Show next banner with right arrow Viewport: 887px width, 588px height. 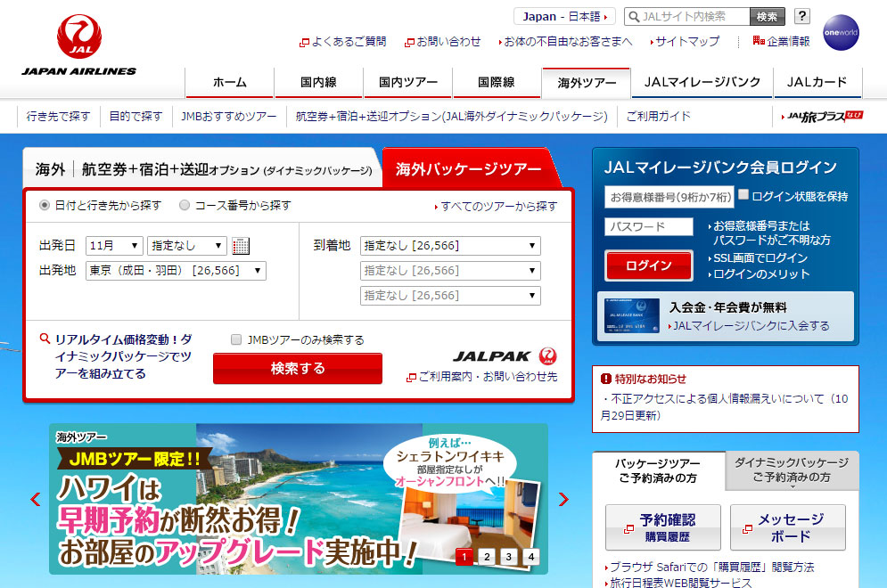tap(563, 499)
